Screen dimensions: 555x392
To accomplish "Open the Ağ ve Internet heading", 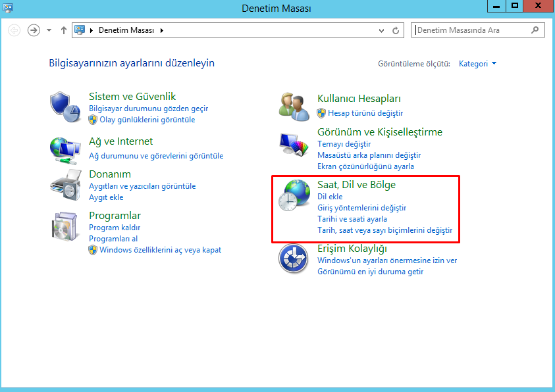I will coord(120,141).
